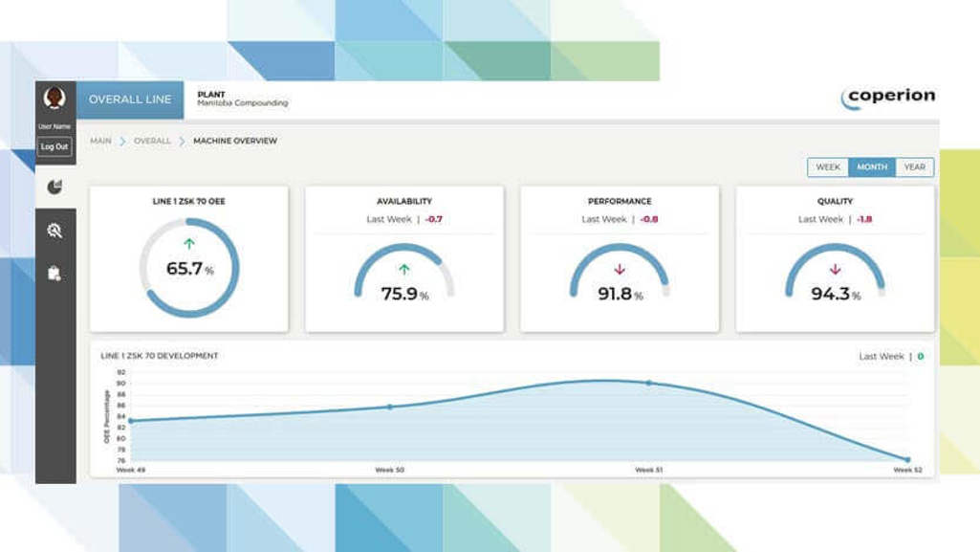Go to MAIN in the breadcrumb
Image resolution: width=980 pixels, height=552 pixels.
[100, 142]
